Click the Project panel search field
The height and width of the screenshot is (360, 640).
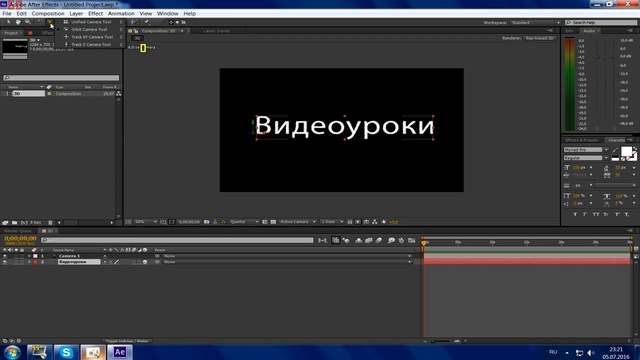(61, 78)
